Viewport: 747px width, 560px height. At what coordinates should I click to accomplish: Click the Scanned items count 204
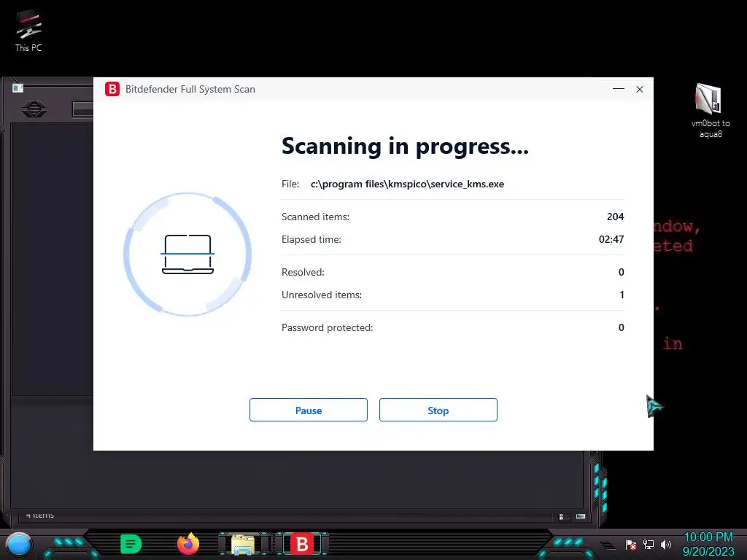coord(616,217)
